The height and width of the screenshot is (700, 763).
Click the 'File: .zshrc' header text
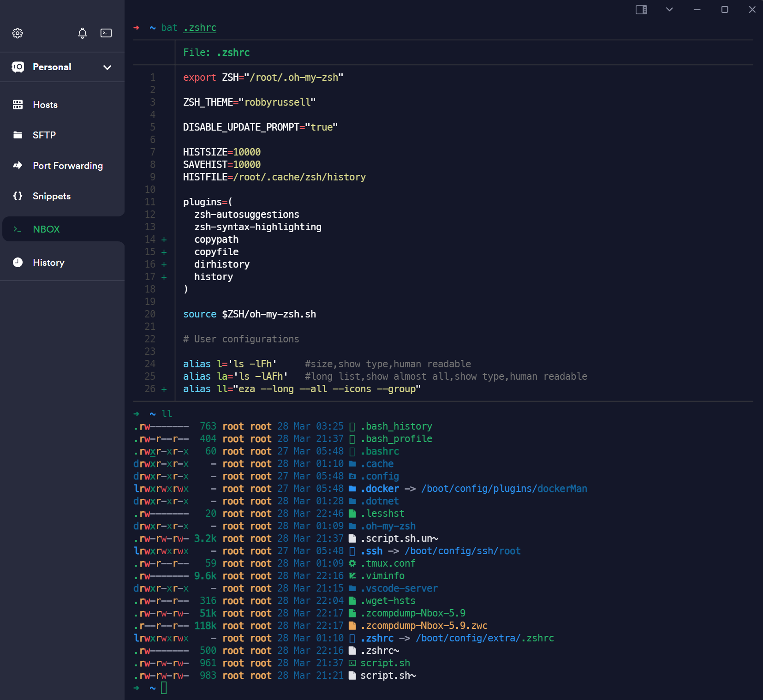tap(216, 53)
